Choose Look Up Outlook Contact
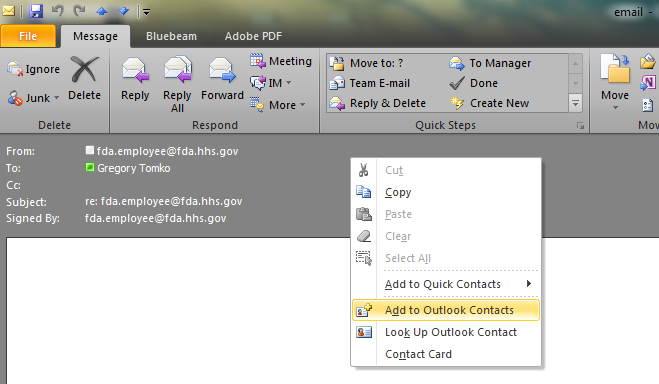 [x=446, y=332]
